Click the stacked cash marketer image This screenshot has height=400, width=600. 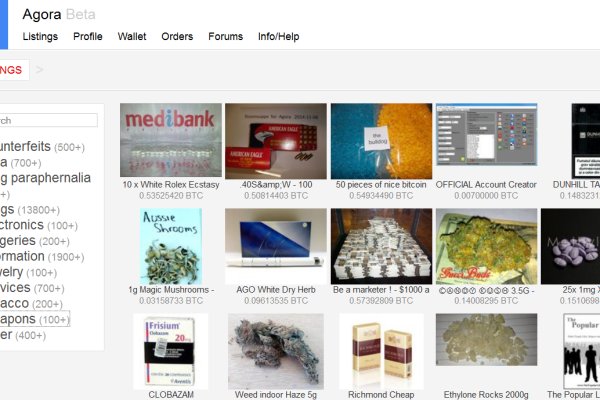tap(382, 246)
